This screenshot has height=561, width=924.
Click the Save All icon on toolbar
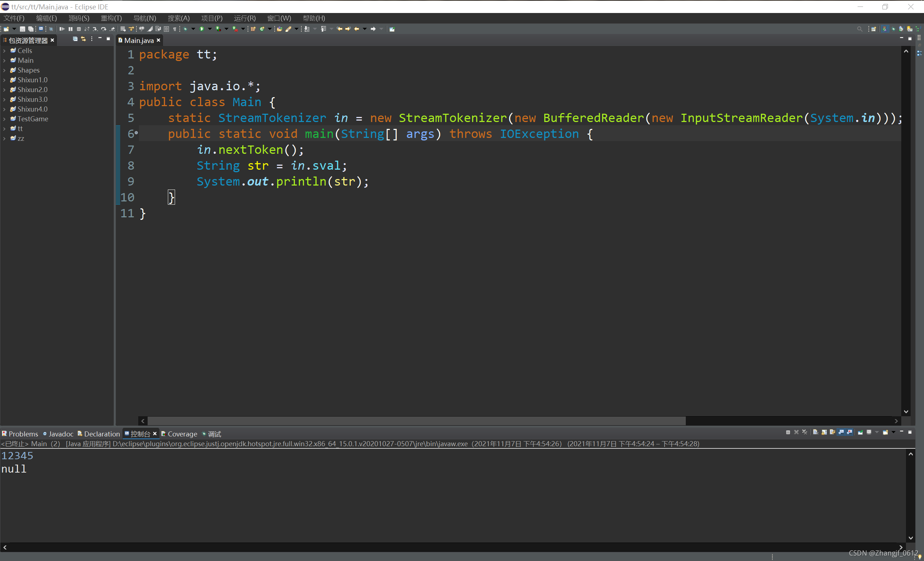click(30, 29)
